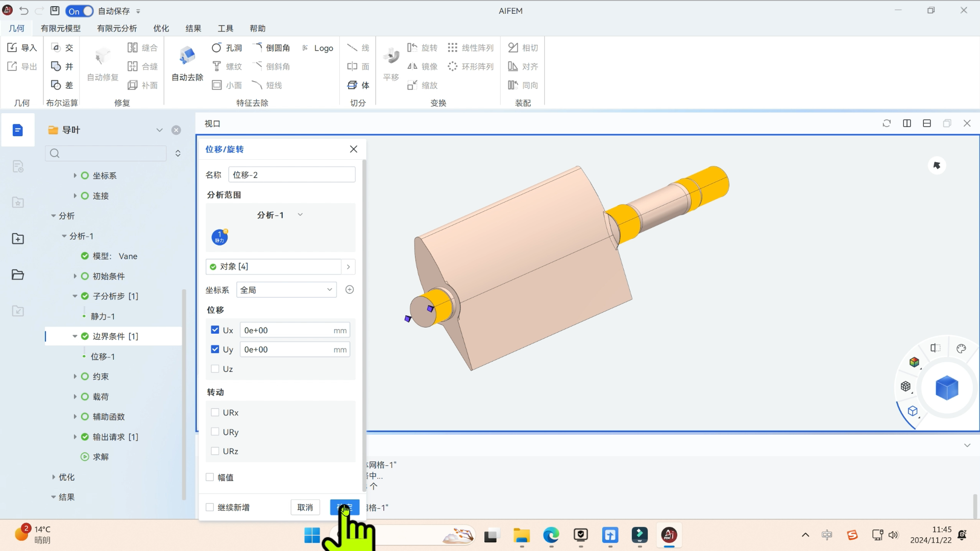Click the add coordinate system plus icon
Screen dimensions: 980x551
[350, 290]
